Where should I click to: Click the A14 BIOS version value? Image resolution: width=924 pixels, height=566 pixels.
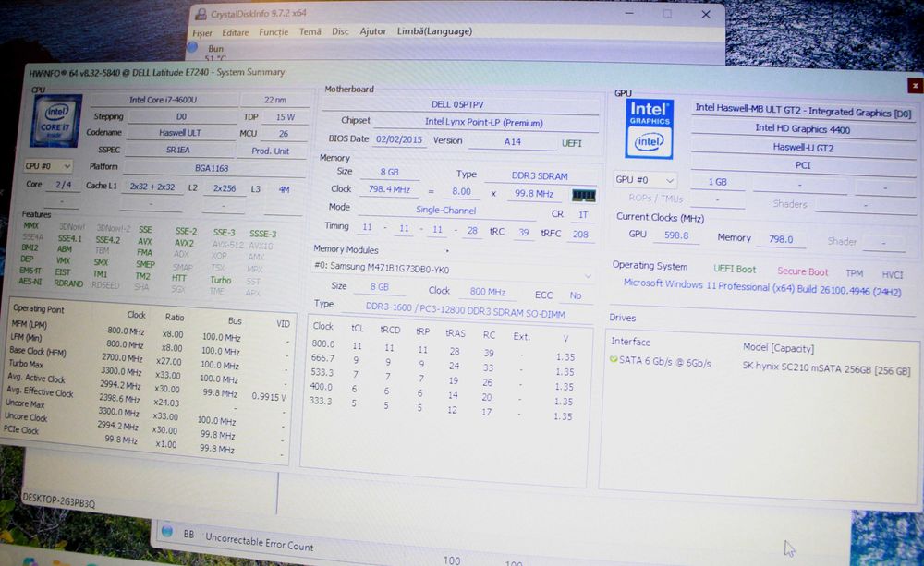[512, 142]
